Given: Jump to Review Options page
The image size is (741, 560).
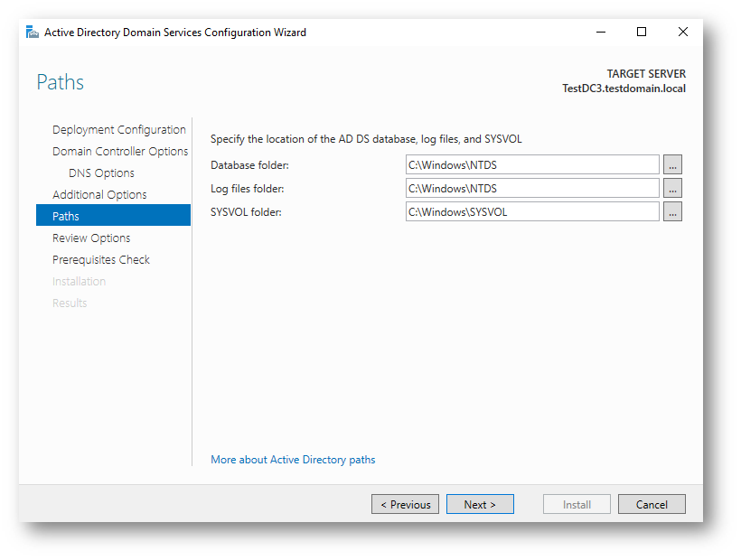Looking at the screenshot, I should (91, 238).
